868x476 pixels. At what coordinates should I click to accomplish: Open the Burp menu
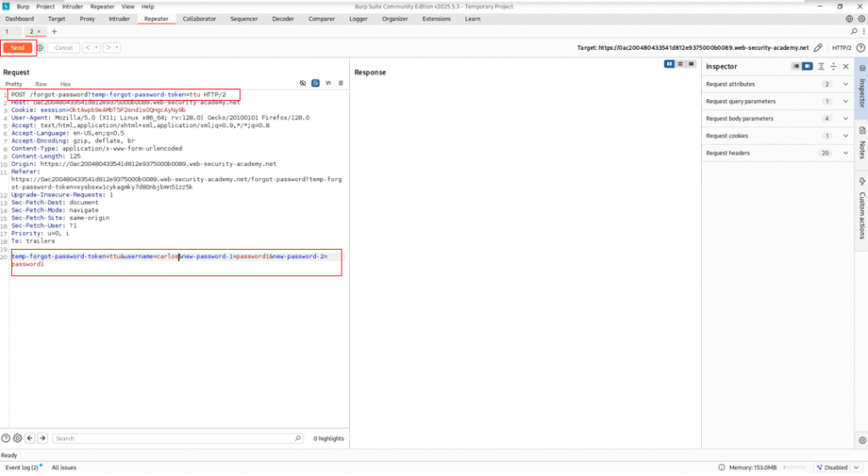point(23,7)
